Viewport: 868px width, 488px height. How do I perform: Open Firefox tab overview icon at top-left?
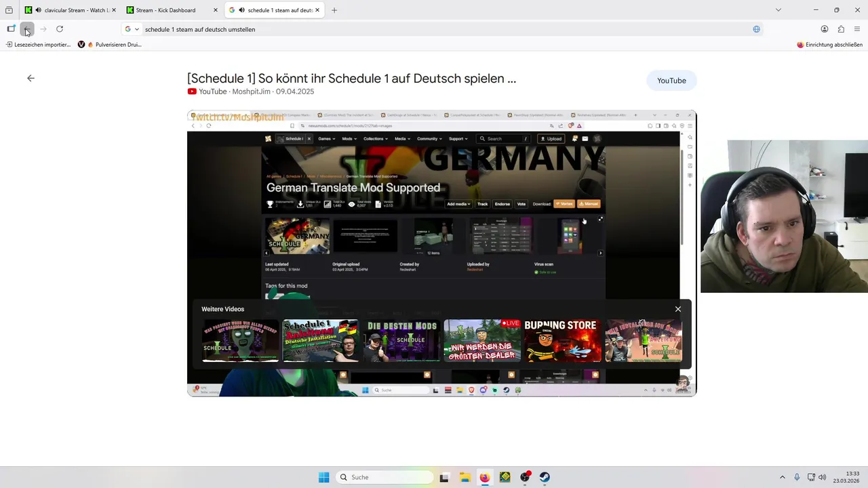pyautogui.click(x=9, y=10)
